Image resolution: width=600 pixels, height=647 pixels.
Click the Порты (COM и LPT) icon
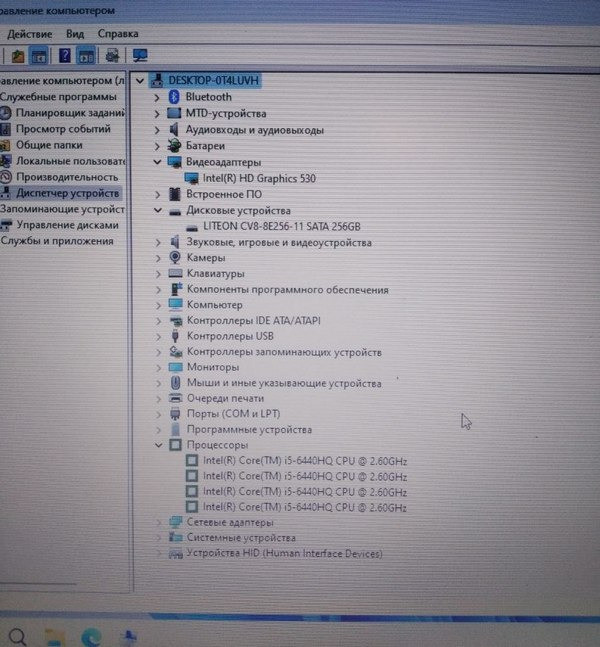pyautogui.click(x=175, y=413)
